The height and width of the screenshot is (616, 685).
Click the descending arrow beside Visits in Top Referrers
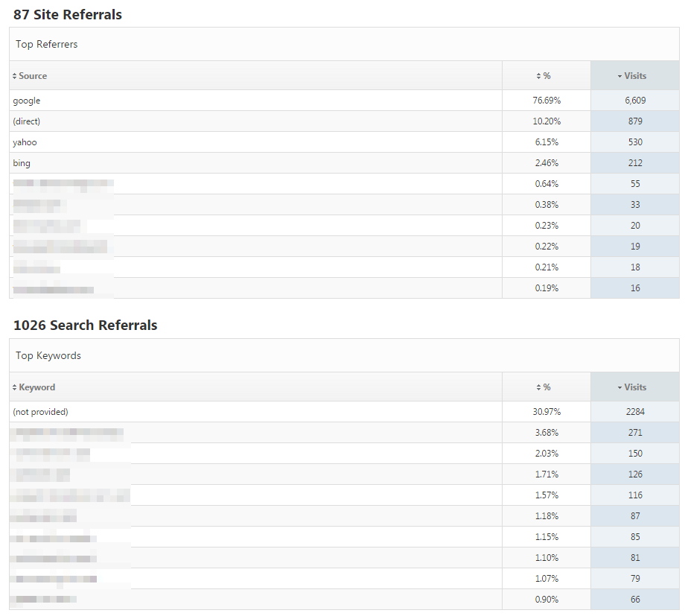tap(619, 76)
